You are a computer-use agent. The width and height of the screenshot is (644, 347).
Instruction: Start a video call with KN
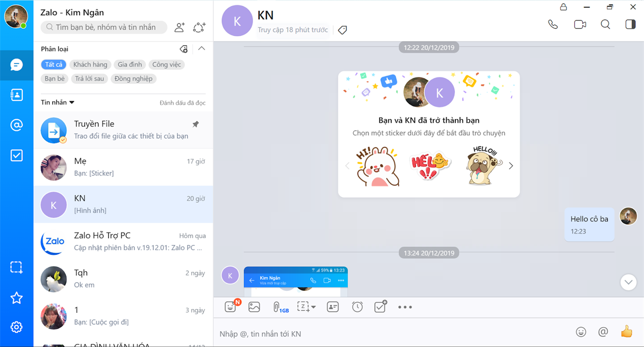click(580, 24)
